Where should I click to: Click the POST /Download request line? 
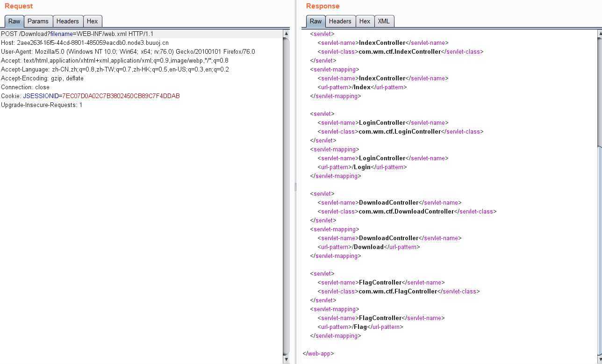pos(77,34)
